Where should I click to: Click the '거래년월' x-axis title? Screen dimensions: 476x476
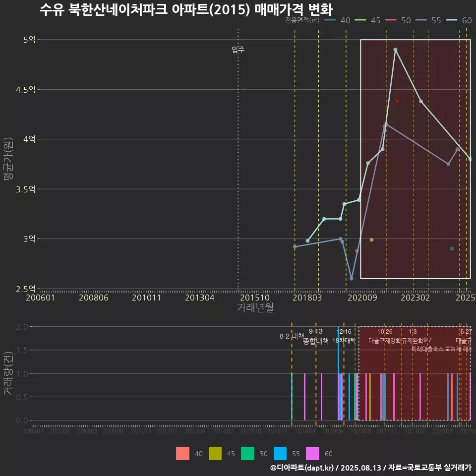coord(255,307)
